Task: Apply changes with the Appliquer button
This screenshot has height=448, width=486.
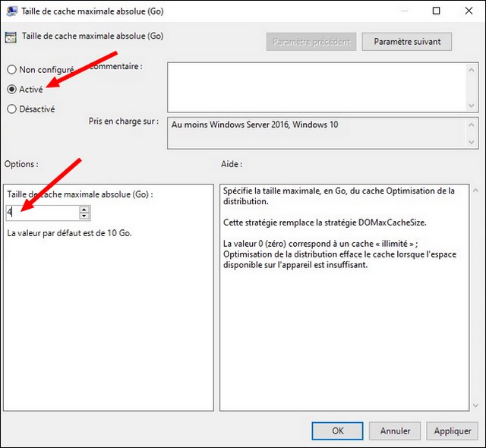Action: (x=453, y=431)
